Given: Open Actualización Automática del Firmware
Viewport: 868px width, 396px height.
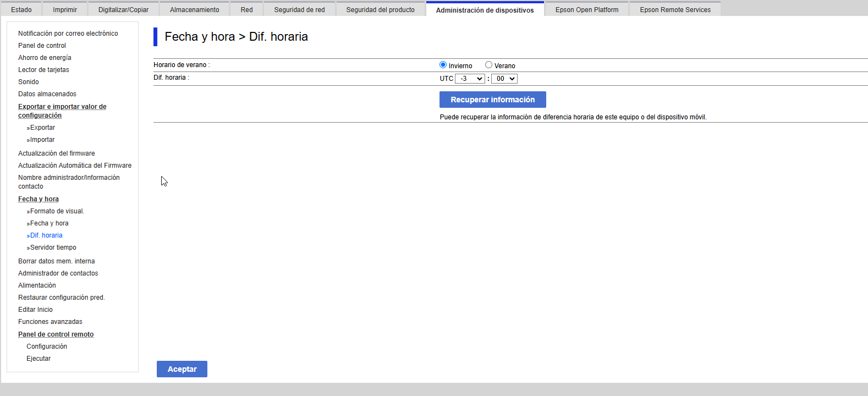Looking at the screenshot, I should coord(75,166).
